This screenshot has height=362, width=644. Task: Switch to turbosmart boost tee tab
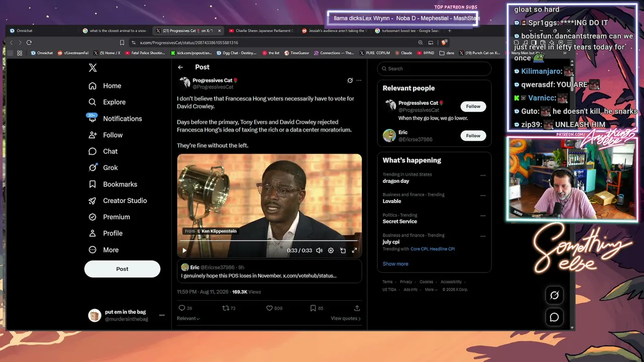click(x=408, y=31)
